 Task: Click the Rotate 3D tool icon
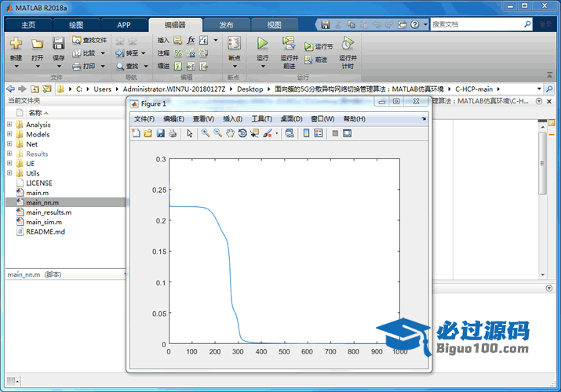point(242,133)
